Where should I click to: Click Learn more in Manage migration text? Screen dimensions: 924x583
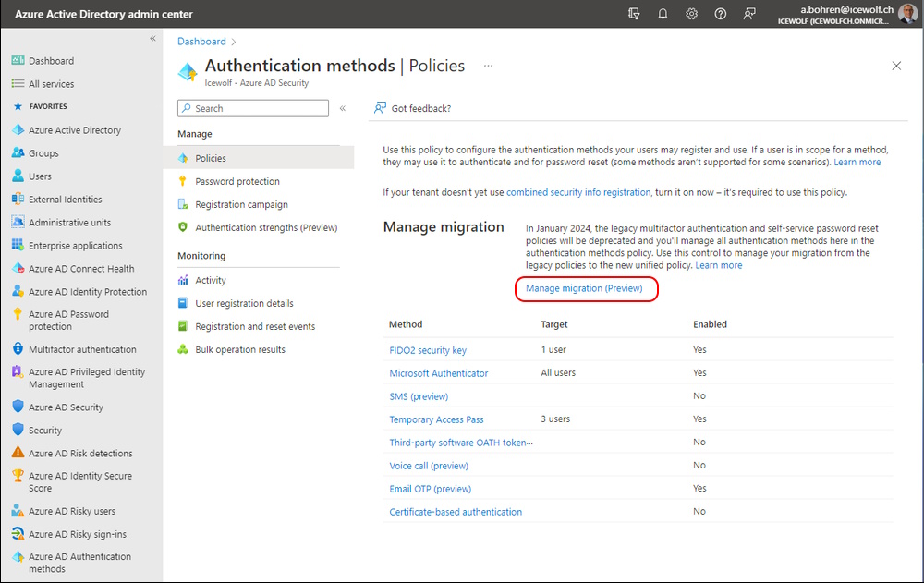tap(718, 265)
